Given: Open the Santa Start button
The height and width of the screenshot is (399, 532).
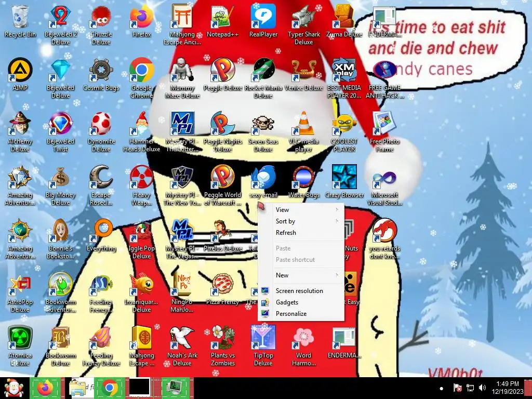Looking at the screenshot, I should click(14, 388).
